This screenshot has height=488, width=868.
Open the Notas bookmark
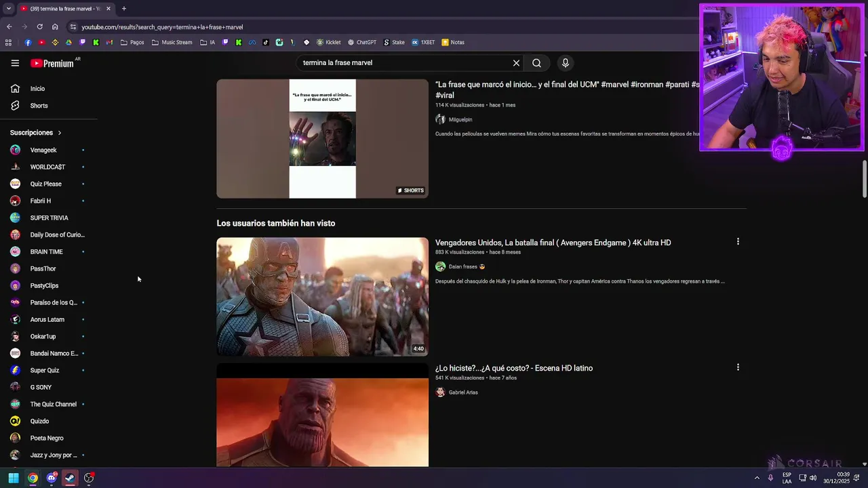click(x=453, y=42)
